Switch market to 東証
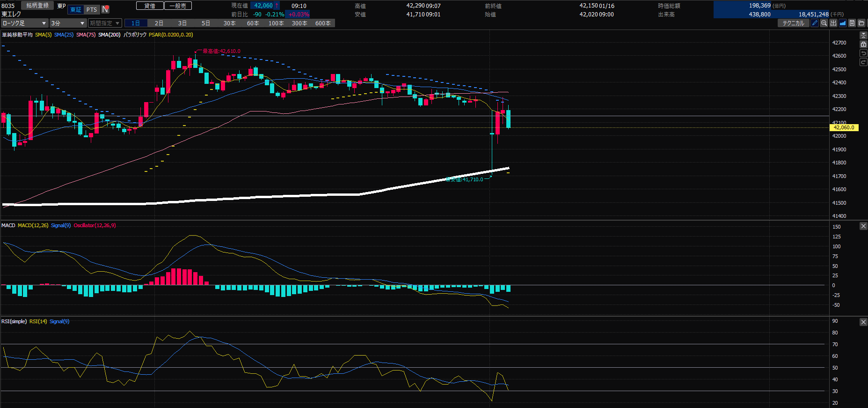868x408 pixels. (x=76, y=9)
